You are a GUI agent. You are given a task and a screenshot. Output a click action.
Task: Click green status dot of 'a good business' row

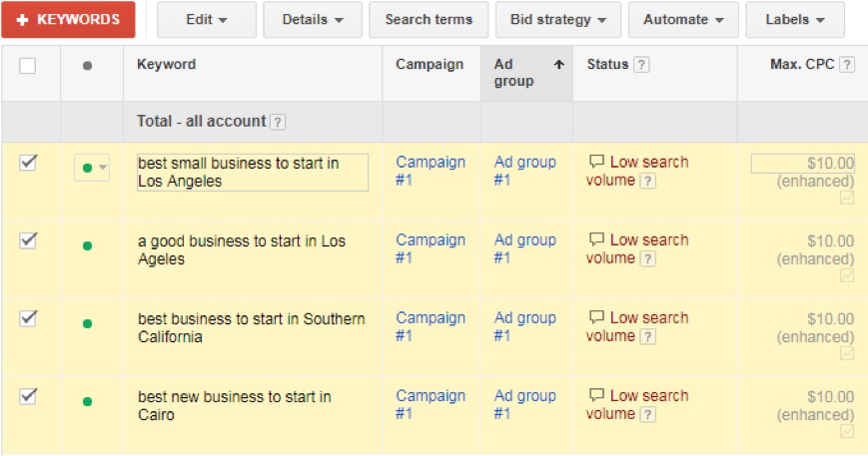(x=87, y=246)
